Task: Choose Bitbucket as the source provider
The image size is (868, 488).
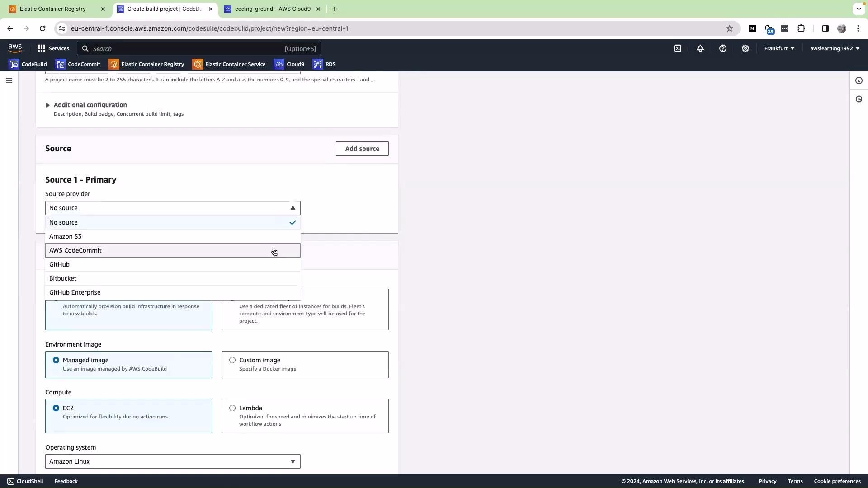Action: tap(173, 278)
